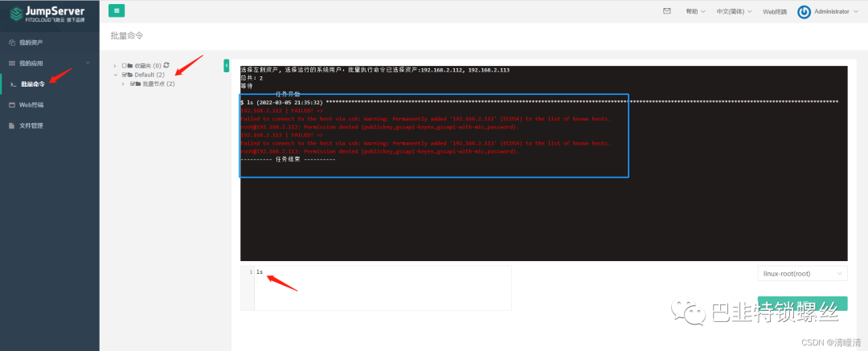Collapse the Default tree node
Viewport: 868px width, 351px height.
pos(115,75)
